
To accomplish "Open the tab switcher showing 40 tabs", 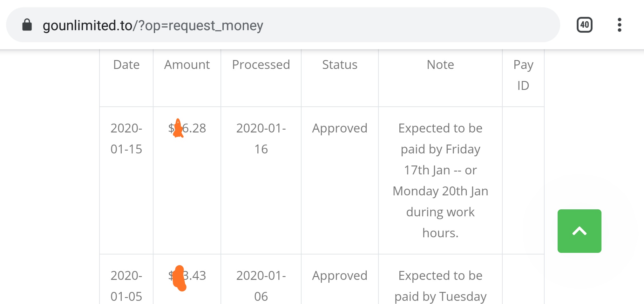I will tap(584, 25).
